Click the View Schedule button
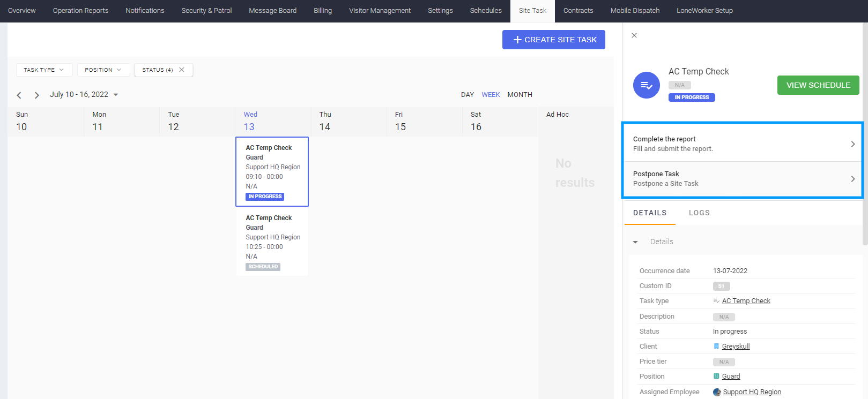The width and height of the screenshot is (868, 399). (x=818, y=85)
